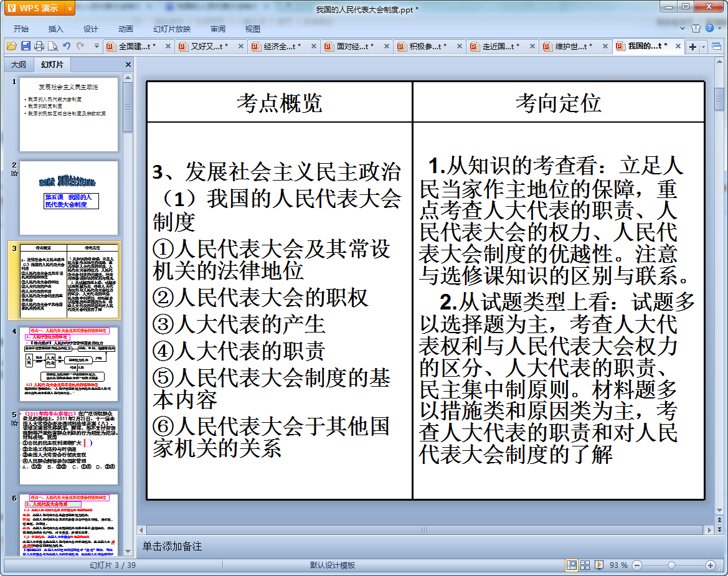Viewport: 728px width, 576px height.
Task: Open the 插入 menu tab
Action: [55, 29]
